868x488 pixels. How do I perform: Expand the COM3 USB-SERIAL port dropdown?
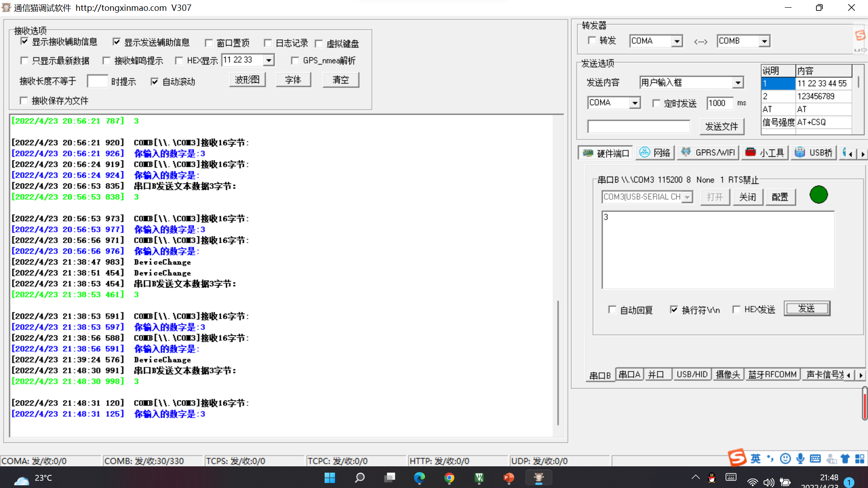pyautogui.click(x=687, y=197)
